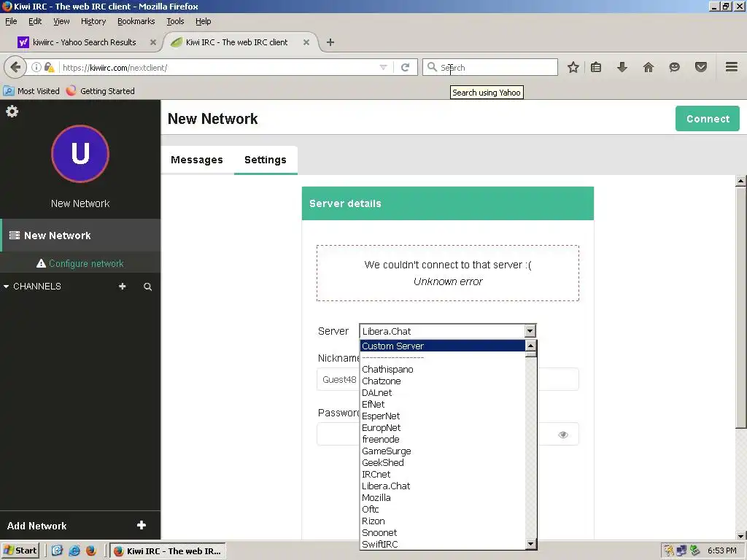Click the green Connect button
This screenshot has height=560, width=747.
coord(708,119)
